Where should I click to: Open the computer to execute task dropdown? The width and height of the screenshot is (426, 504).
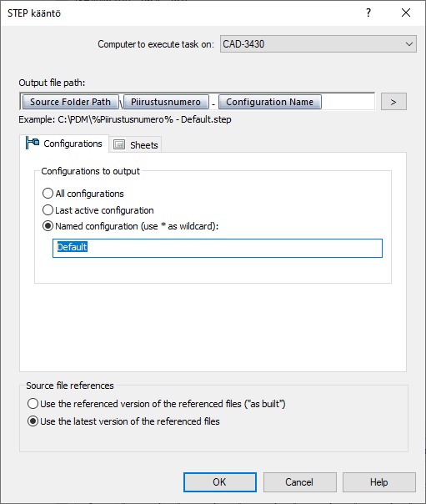point(318,43)
